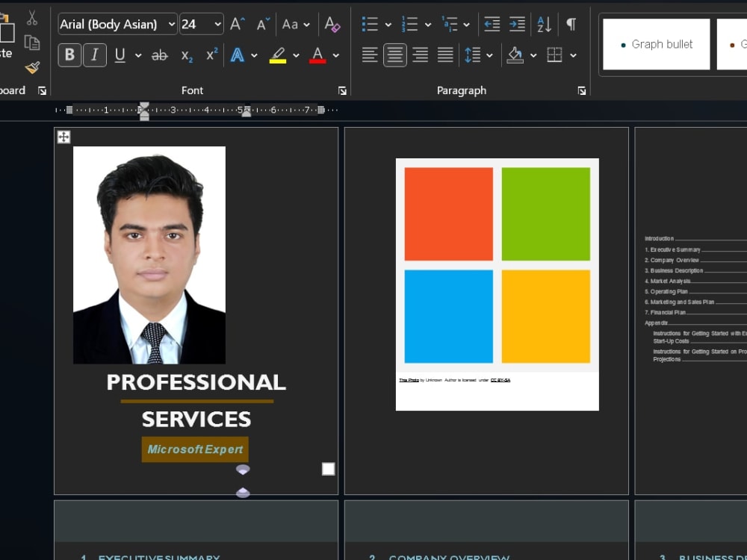Image resolution: width=747 pixels, height=560 pixels.
Task: Open underline style dropdown arrow
Action: [x=138, y=55]
